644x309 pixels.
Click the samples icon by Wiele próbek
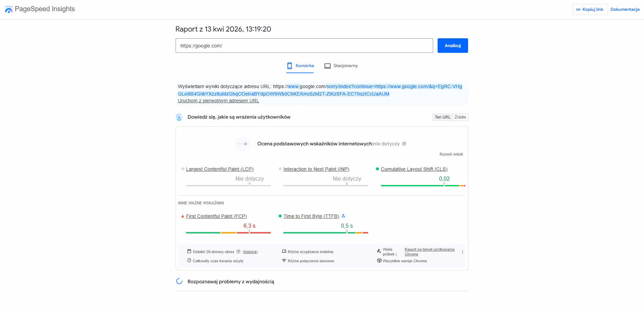click(x=379, y=251)
